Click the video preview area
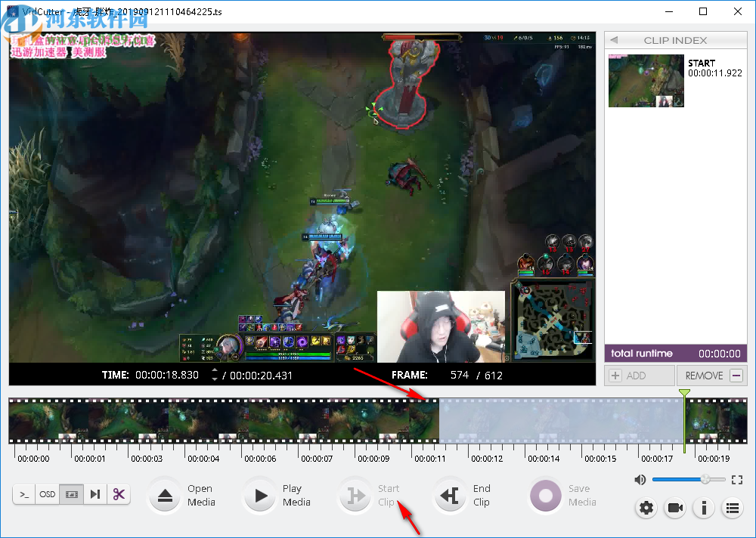The image size is (756, 538). tap(302, 198)
